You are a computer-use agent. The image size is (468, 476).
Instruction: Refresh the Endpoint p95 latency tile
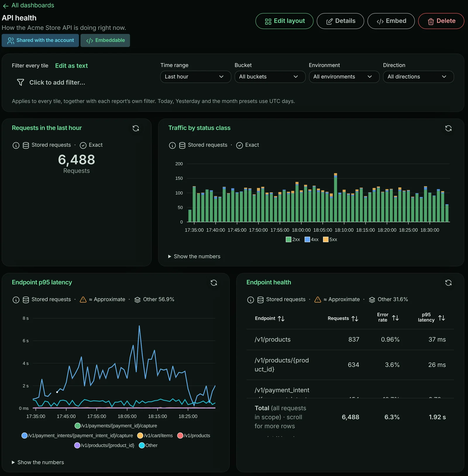point(214,283)
